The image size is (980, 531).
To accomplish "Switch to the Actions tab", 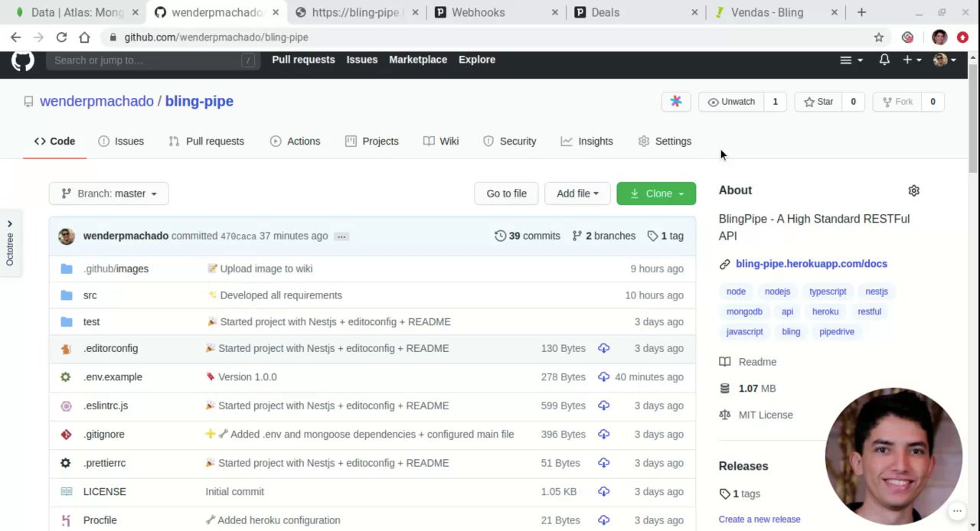I will click(x=296, y=142).
